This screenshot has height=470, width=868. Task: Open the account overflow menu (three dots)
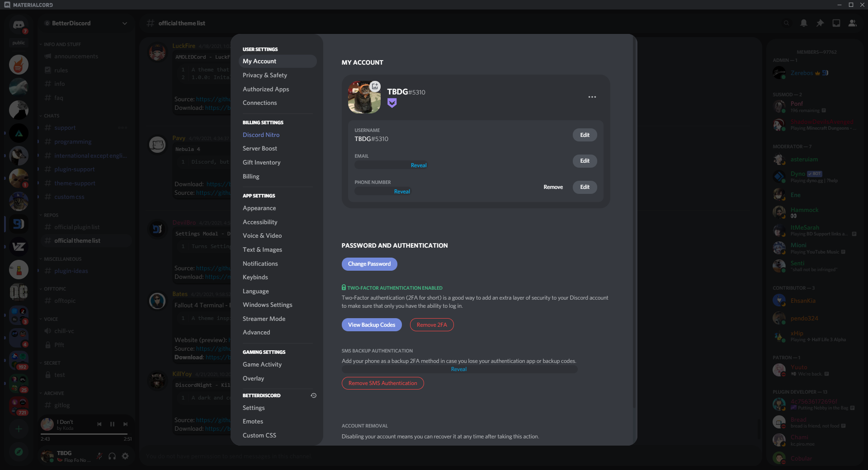click(593, 97)
